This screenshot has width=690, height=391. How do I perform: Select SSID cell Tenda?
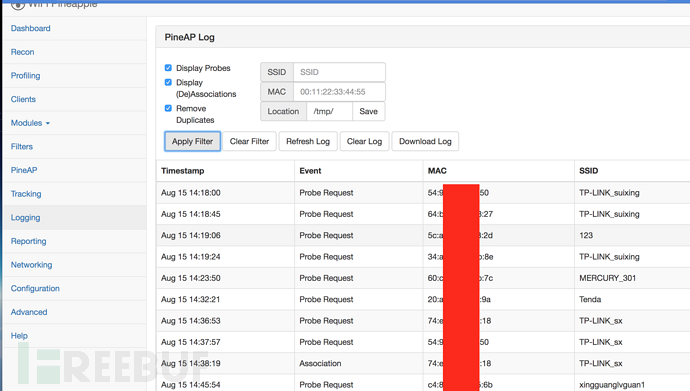(590, 300)
